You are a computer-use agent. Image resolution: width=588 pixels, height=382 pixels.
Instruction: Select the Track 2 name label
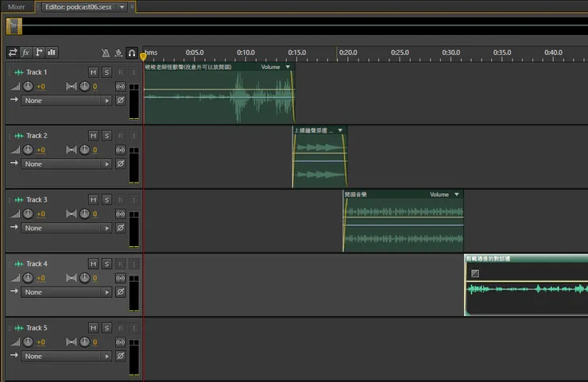coord(37,136)
